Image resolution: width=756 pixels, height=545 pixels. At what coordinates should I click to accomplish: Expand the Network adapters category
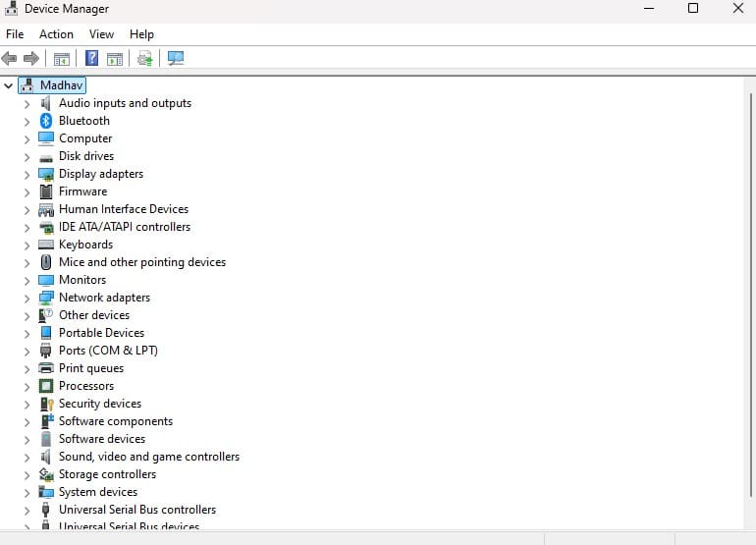tap(27, 299)
